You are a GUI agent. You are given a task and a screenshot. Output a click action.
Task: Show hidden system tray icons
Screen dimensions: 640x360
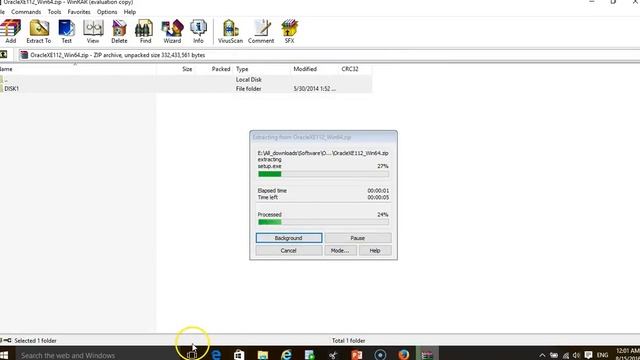tap(542, 355)
